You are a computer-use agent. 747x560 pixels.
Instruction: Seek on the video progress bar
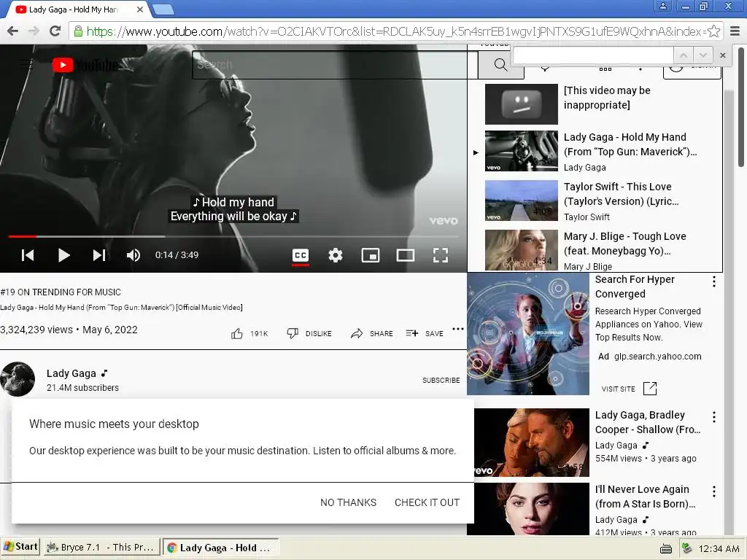[x=233, y=236]
